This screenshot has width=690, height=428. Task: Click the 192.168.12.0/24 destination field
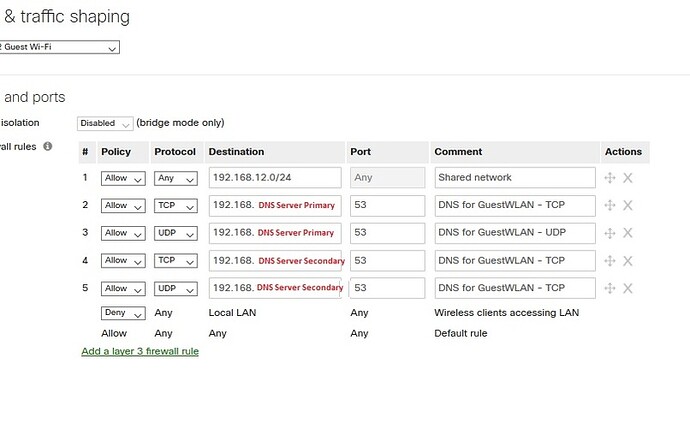275,178
